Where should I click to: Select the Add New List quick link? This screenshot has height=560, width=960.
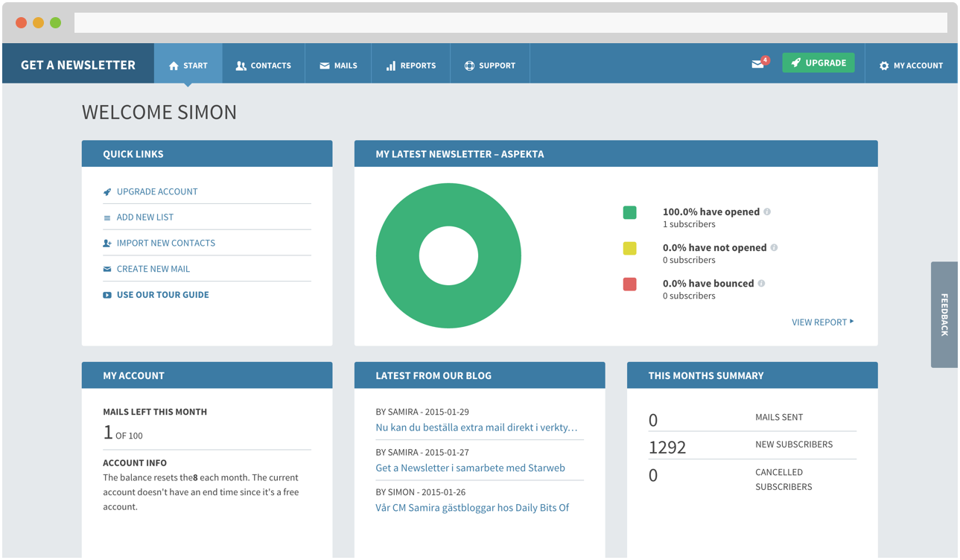[x=144, y=217]
